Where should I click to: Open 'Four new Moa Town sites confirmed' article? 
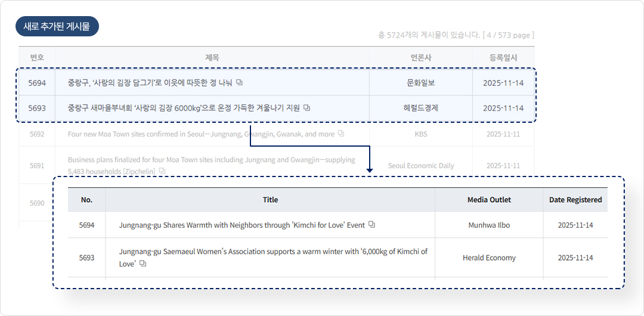(200, 134)
